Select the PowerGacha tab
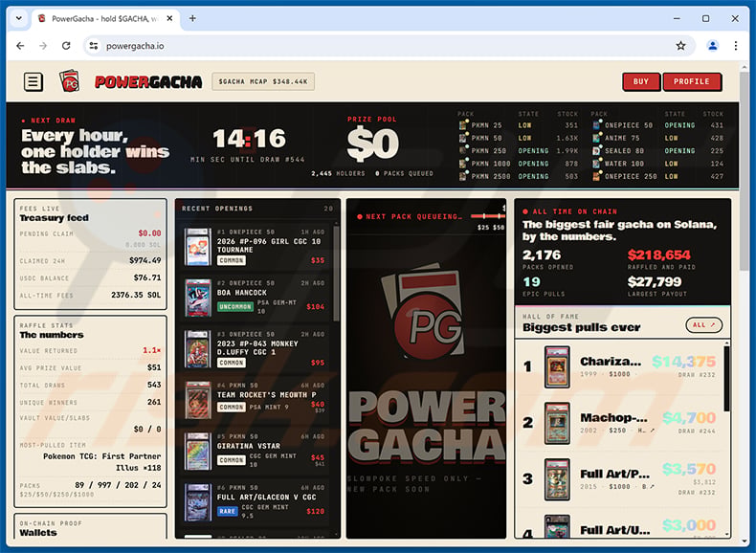Image resolution: width=756 pixels, height=553 pixels. (105, 19)
